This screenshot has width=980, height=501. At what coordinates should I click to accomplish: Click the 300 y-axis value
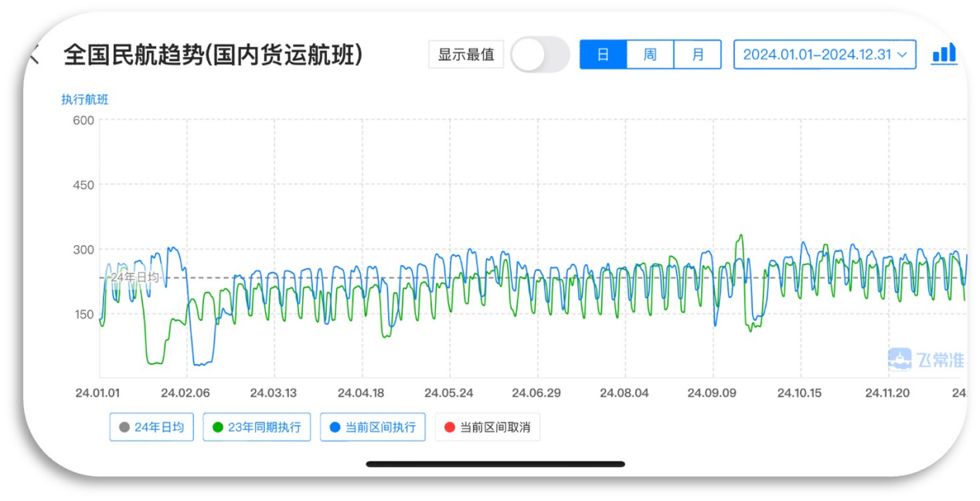83,250
